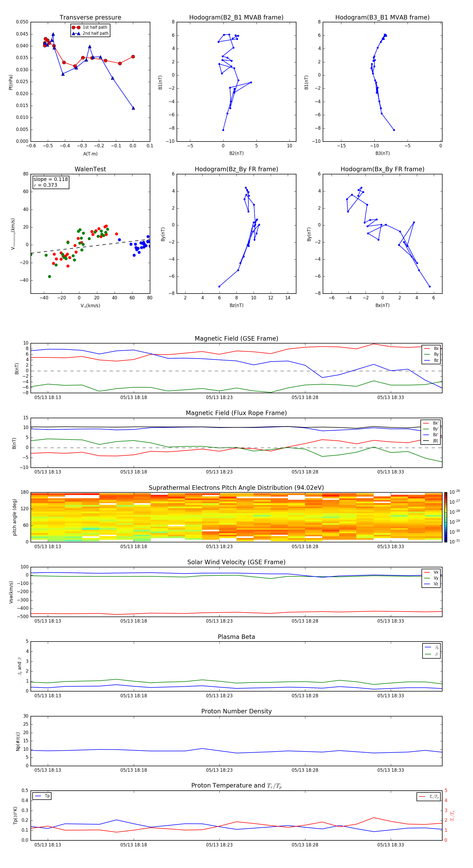Click the "Hodogram(B2_B1 MVAB frame)" title
Screen dimensions: 473x868
(x=236, y=18)
